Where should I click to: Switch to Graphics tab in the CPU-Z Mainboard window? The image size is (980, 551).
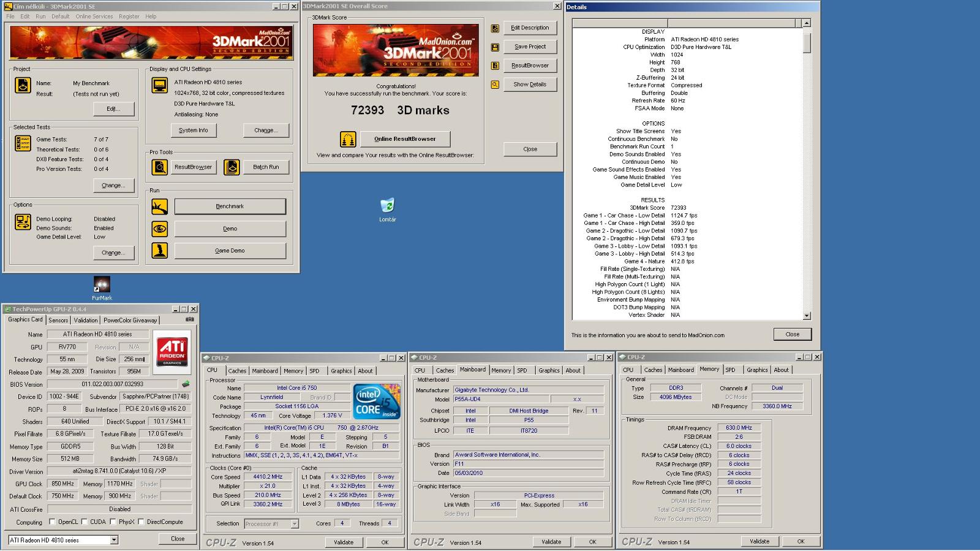pyautogui.click(x=549, y=370)
